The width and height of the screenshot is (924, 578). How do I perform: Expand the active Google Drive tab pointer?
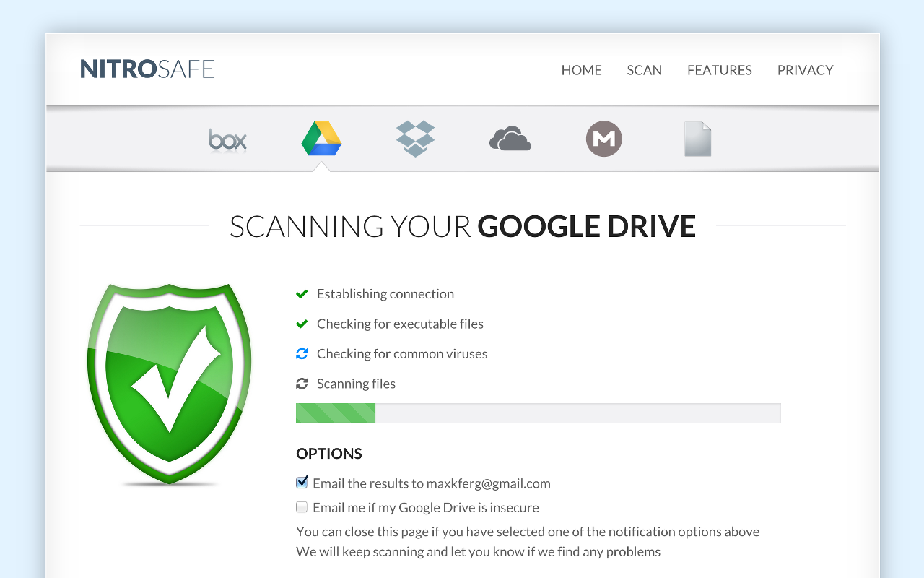pyautogui.click(x=321, y=167)
